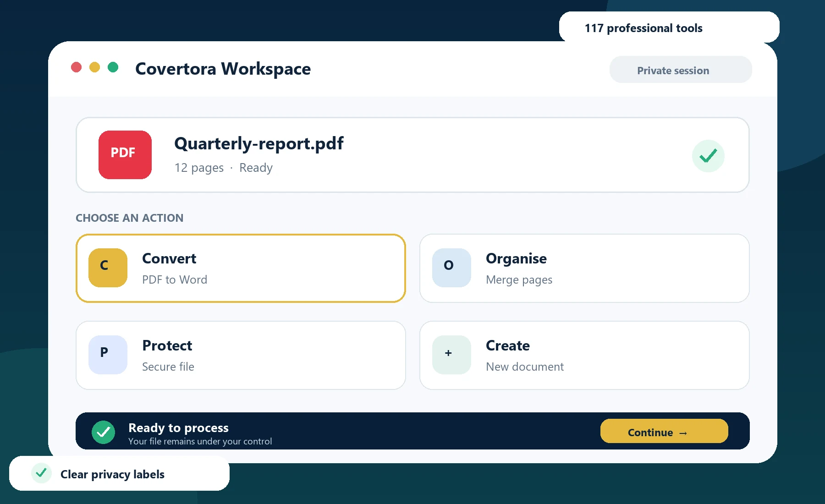Viewport: 825px width, 504px height.
Task: Choose the Create New document action card
Action: click(584, 355)
